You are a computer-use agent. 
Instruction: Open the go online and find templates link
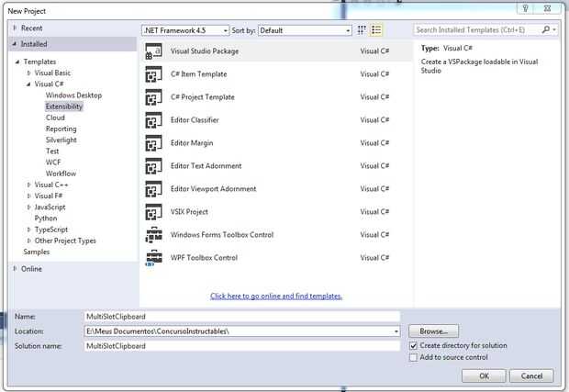tap(276, 297)
